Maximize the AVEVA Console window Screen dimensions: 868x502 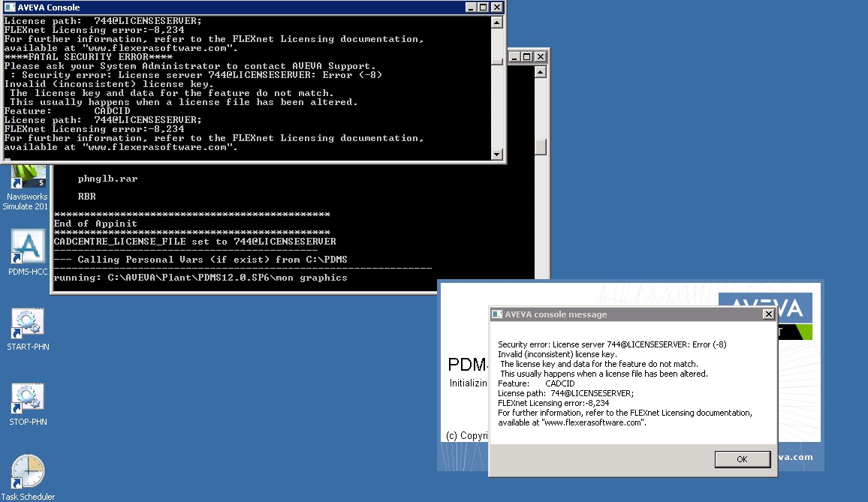click(x=484, y=8)
